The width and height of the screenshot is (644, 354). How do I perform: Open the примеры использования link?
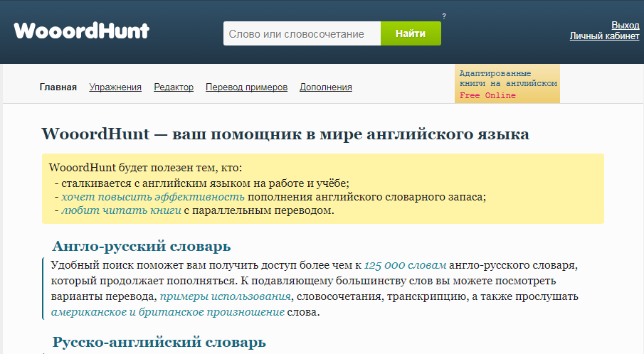(225, 296)
